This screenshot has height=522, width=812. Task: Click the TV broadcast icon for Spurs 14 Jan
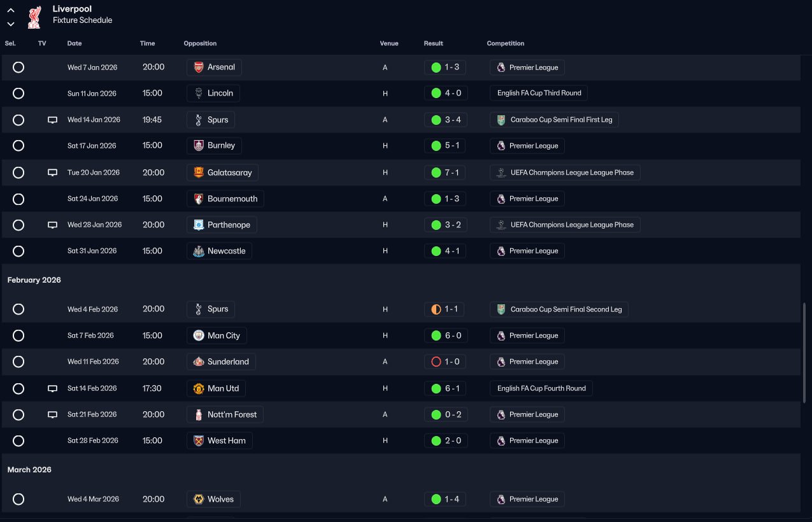pyautogui.click(x=53, y=120)
